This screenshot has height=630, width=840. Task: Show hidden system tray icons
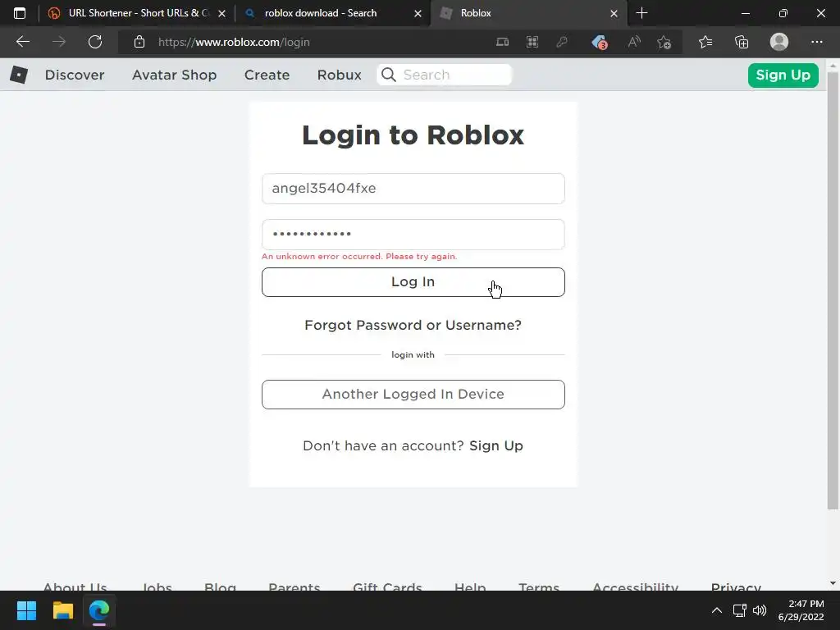tap(716, 610)
